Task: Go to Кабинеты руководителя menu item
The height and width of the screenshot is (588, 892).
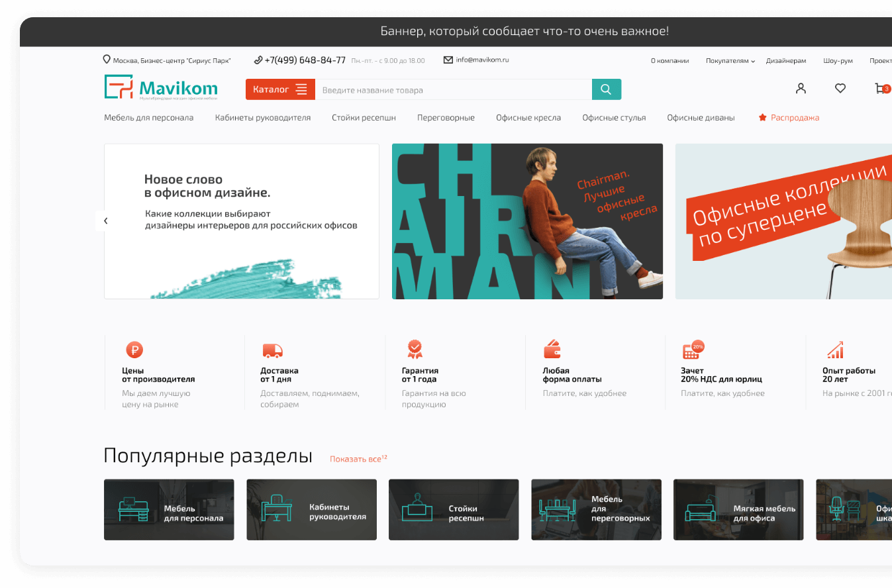Action: (262, 118)
